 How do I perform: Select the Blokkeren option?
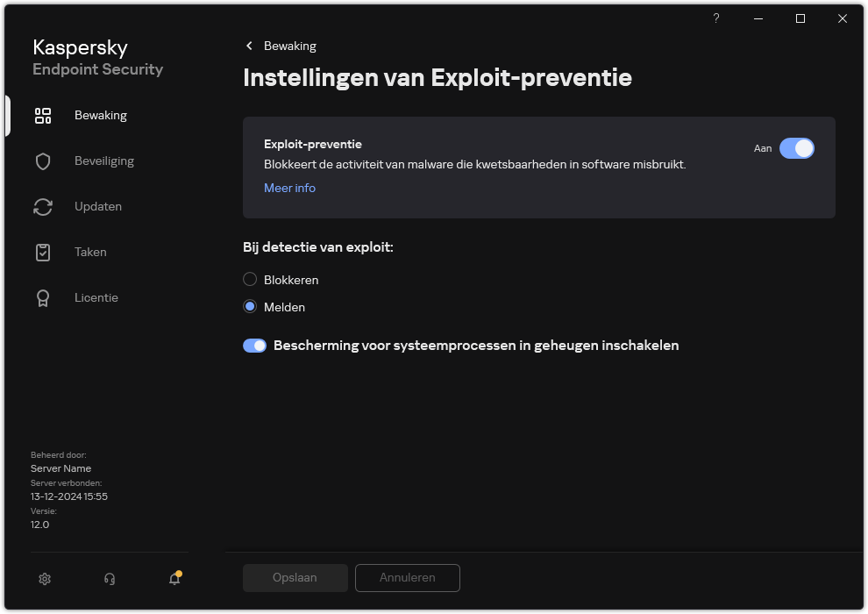[x=249, y=279]
